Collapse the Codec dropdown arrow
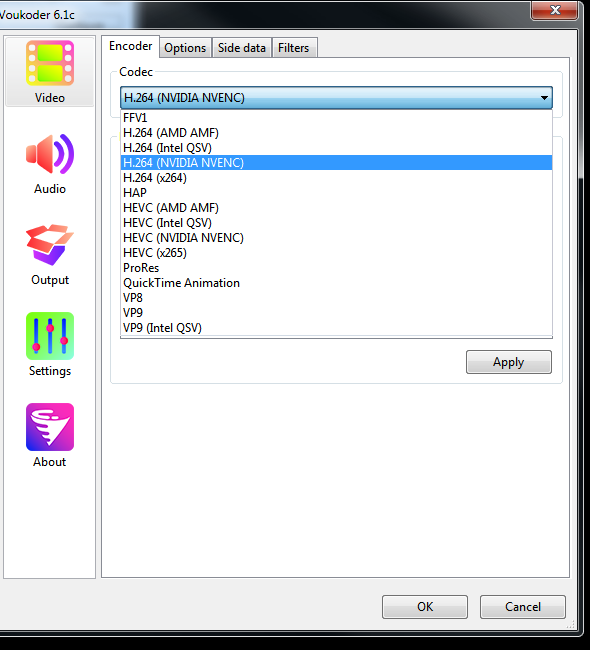 click(x=544, y=98)
